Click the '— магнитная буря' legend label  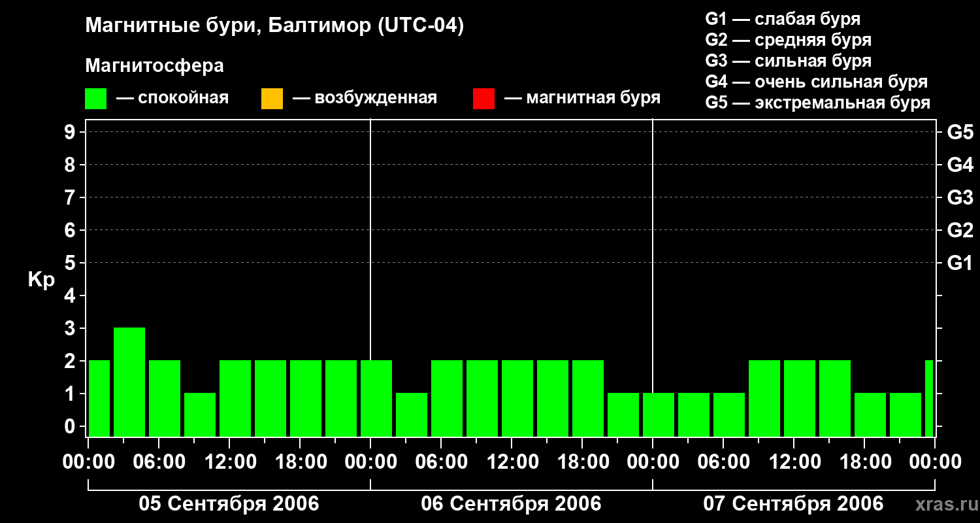point(582,99)
